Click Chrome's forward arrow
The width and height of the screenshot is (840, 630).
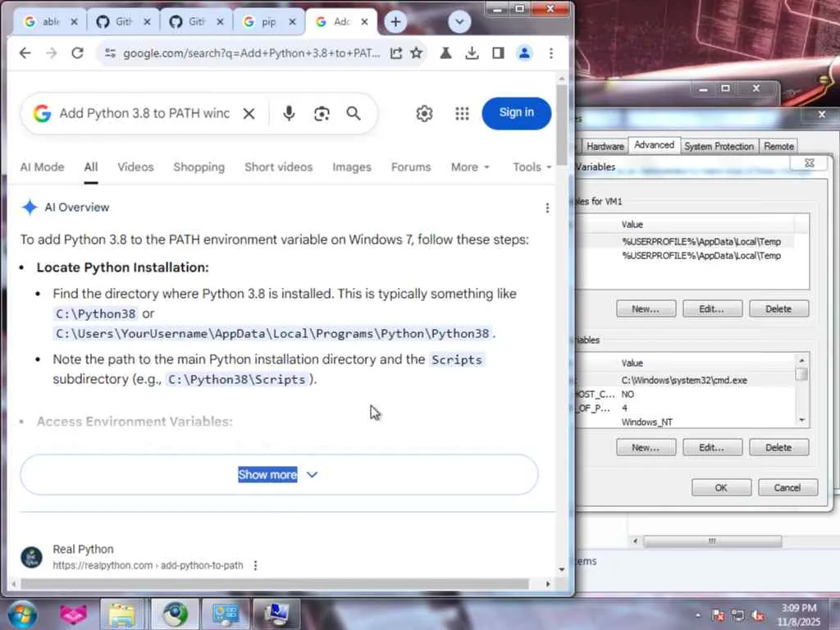52,53
